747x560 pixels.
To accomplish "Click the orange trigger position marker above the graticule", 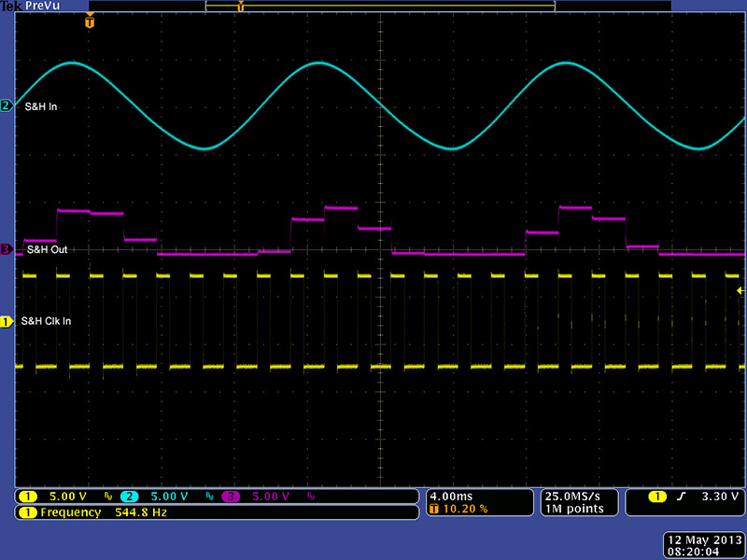I will click(90, 21).
